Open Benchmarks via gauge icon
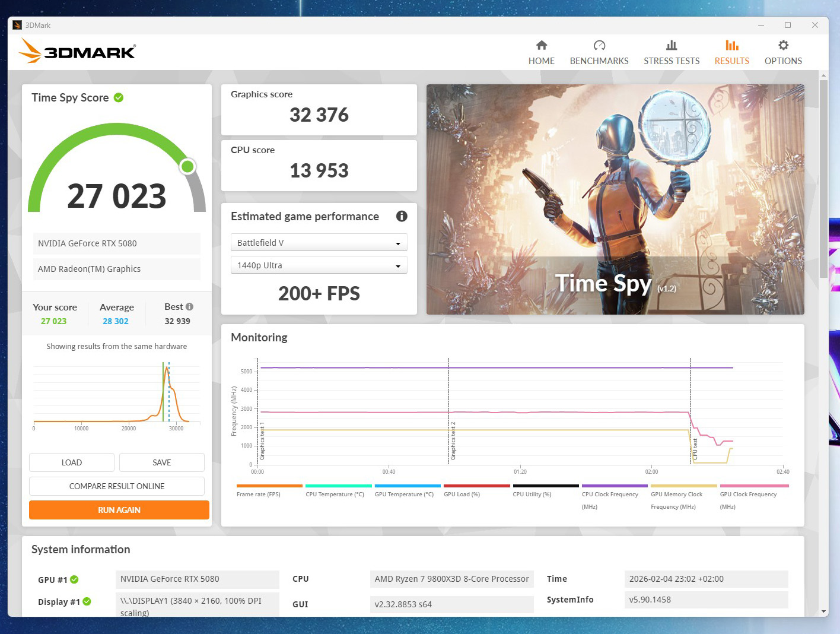 (599, 46)
